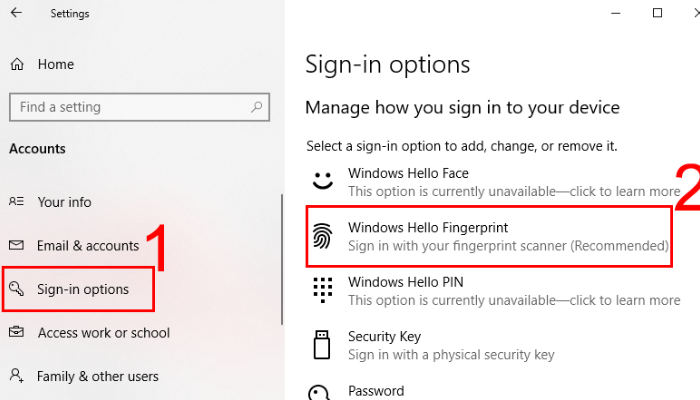Expand the Password sign-in option
This screenshot has width=700, height=400.
click(376, 391)
